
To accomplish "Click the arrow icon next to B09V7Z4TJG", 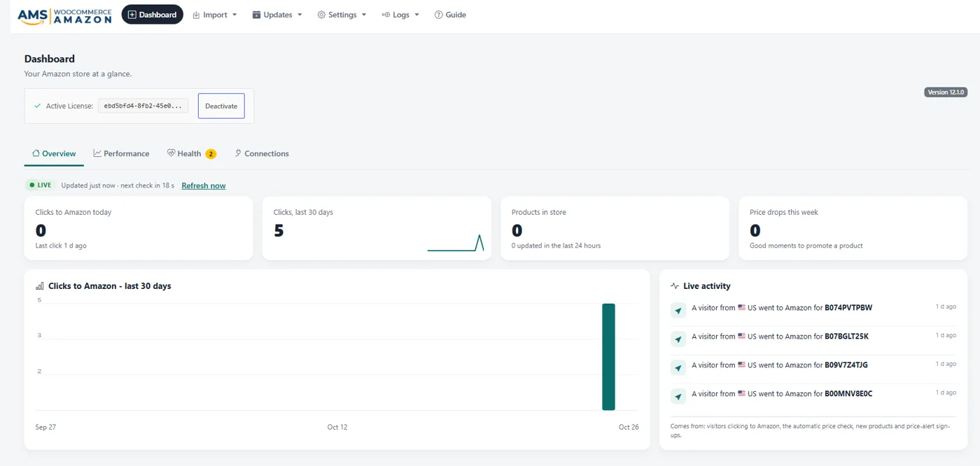I will 678,368.
